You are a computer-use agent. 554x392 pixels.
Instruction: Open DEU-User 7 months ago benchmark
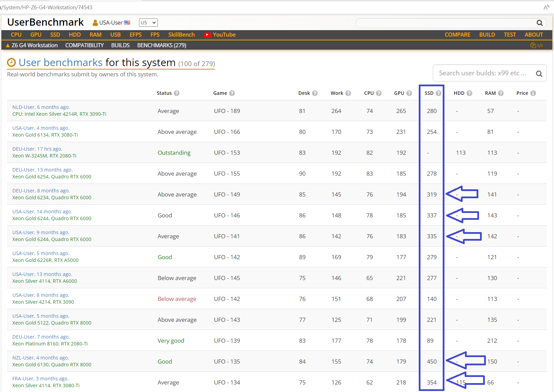(41, 337)
